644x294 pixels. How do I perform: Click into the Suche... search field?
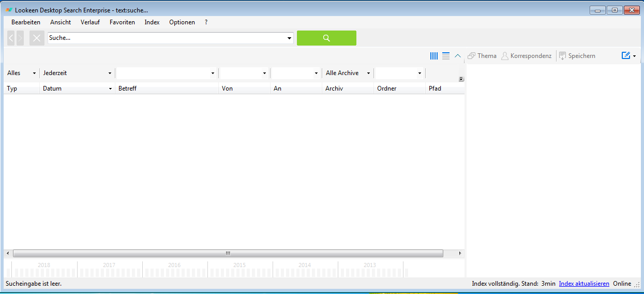coord(167,38)
